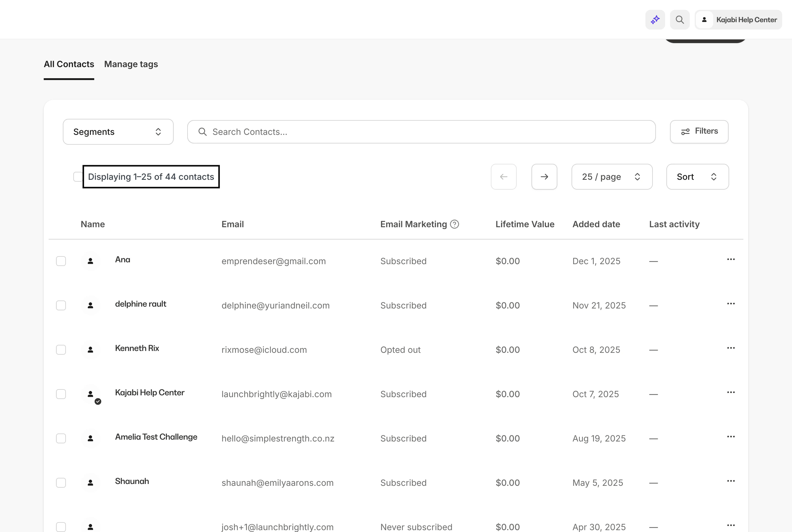Go to next page arrow
This screenshot has width=792, height=532.
coord(544,177)
